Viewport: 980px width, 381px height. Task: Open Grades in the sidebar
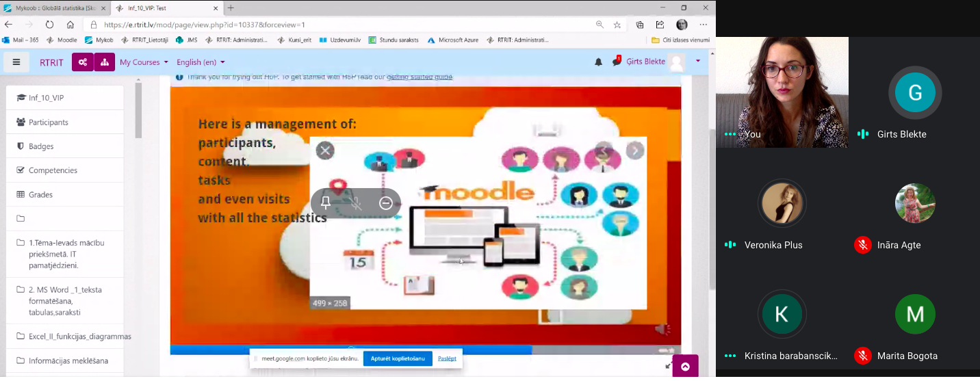[65, 194]
